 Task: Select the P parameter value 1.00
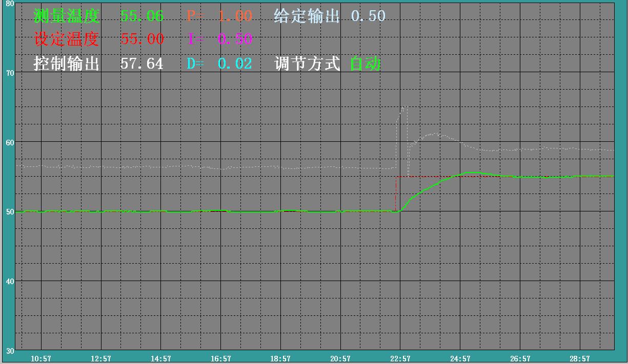[235, 16]
